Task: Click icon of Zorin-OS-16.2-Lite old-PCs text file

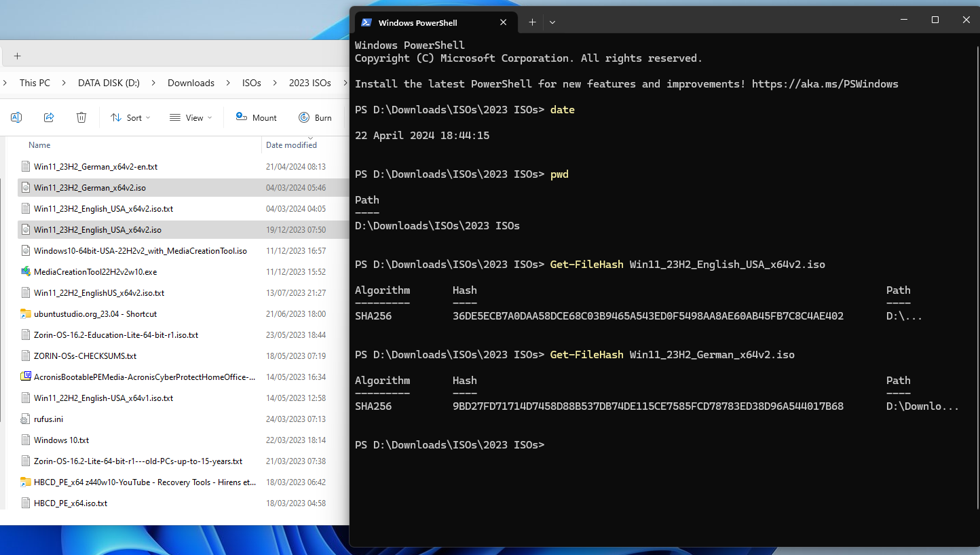Action: [26, 461]
